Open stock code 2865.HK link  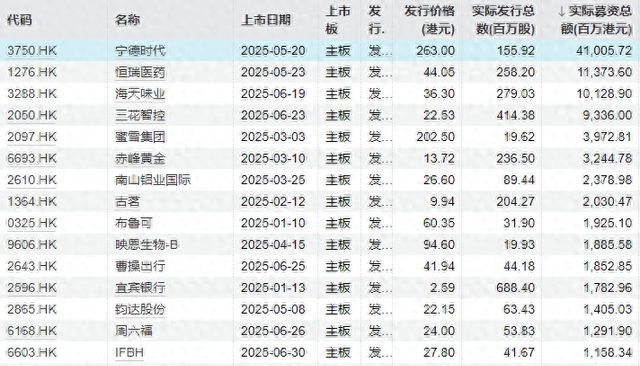(32, 309)
